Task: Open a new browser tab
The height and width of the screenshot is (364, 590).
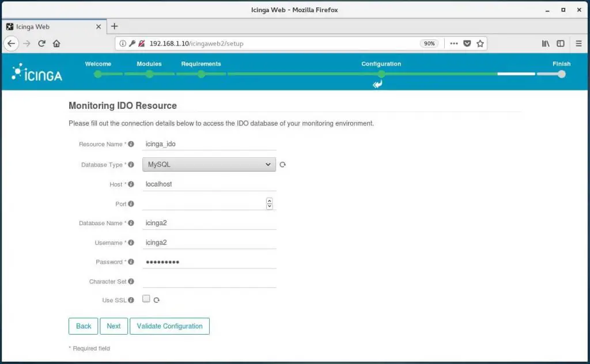Action: (x=115, y=26)
